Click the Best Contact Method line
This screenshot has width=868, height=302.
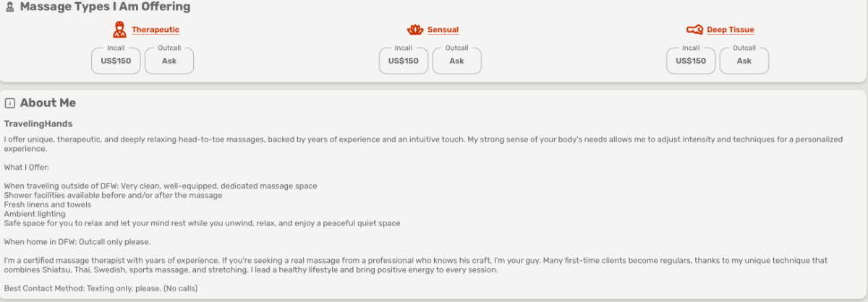pos(101,288)
